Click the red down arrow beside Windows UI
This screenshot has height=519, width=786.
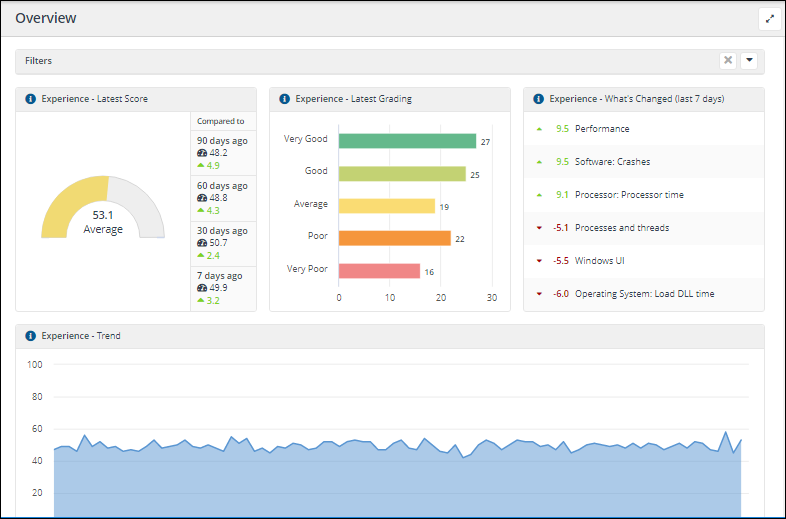point(540,261)
